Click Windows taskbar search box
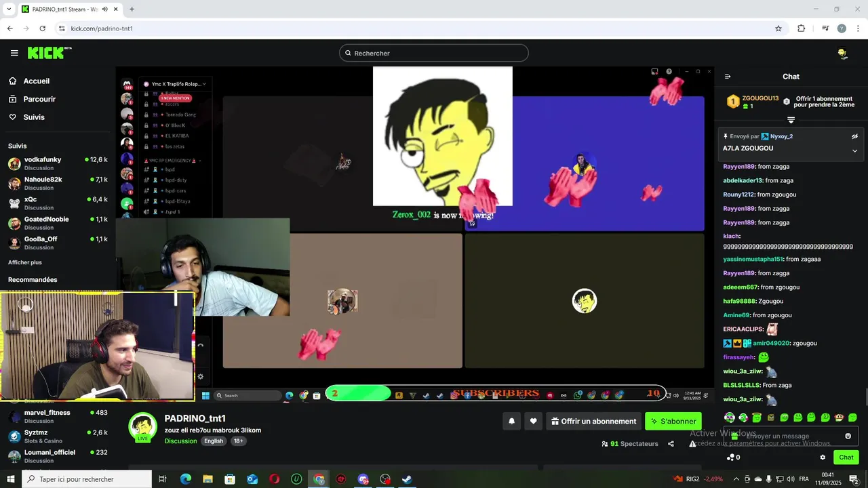This screenshot has height=488, width=868. point(87,479)
